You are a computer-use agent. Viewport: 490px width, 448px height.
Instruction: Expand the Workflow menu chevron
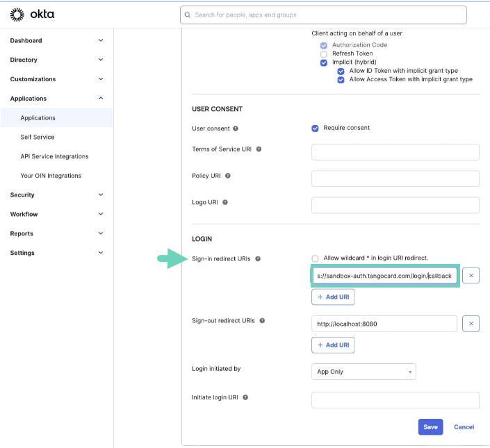coord(101,214)
